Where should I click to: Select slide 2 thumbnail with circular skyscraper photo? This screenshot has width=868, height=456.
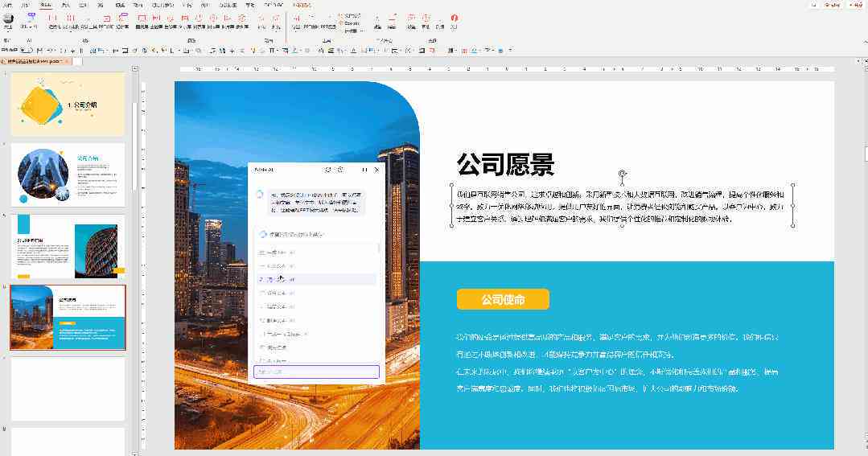(68, 175)
